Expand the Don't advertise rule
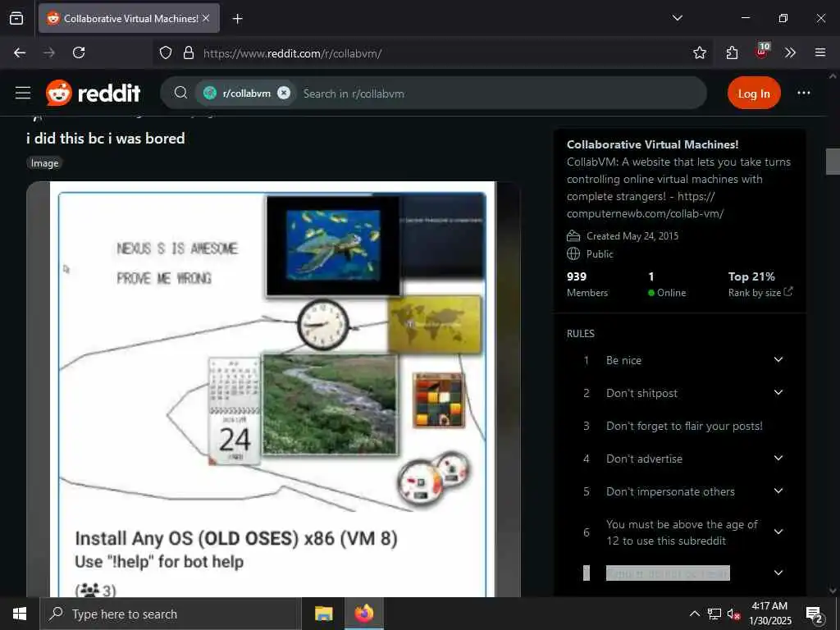 (778, 459)
